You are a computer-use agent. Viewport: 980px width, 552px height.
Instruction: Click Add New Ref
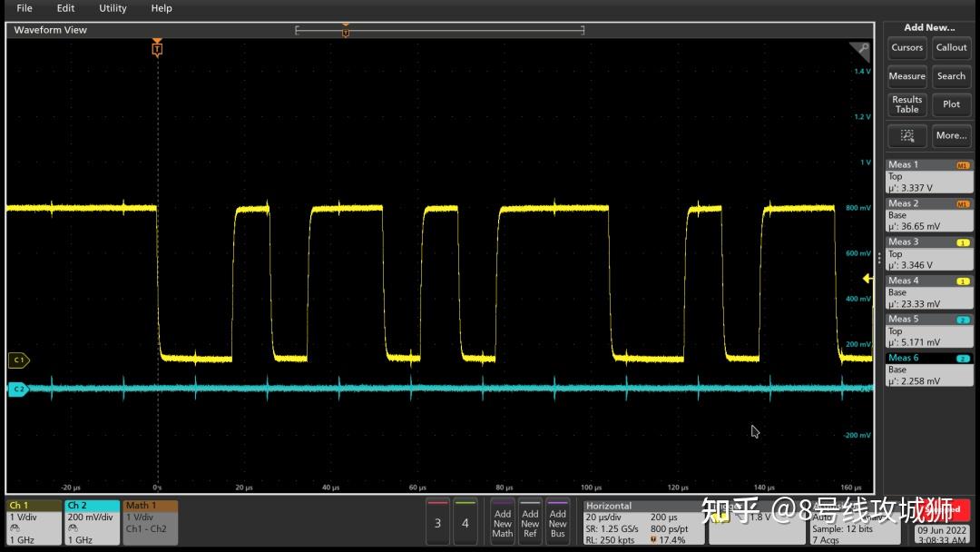coord(530,521)
